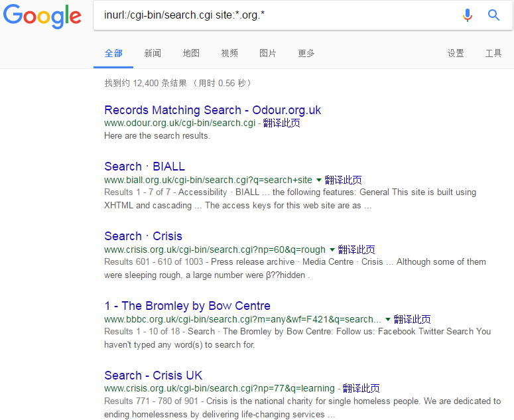The width and height of the screenshot is (514, 420).
Task: Click the www.bbbc.org.uk green URL text
Action: pos(243,319)
